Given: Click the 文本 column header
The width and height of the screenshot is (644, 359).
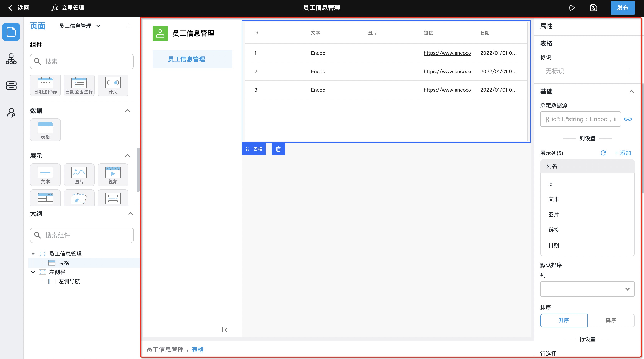Looking at the screenshot, I should [315, 33].
